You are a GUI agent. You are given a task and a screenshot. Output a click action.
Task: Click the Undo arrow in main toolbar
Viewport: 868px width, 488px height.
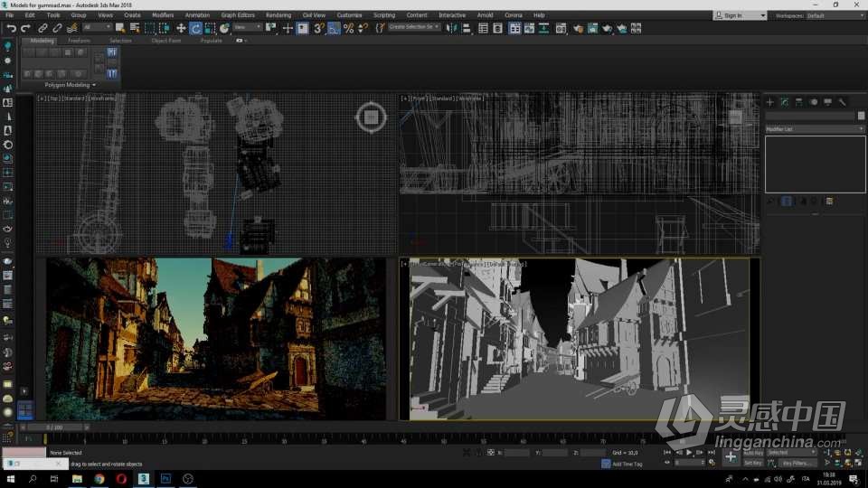point(12,28)
